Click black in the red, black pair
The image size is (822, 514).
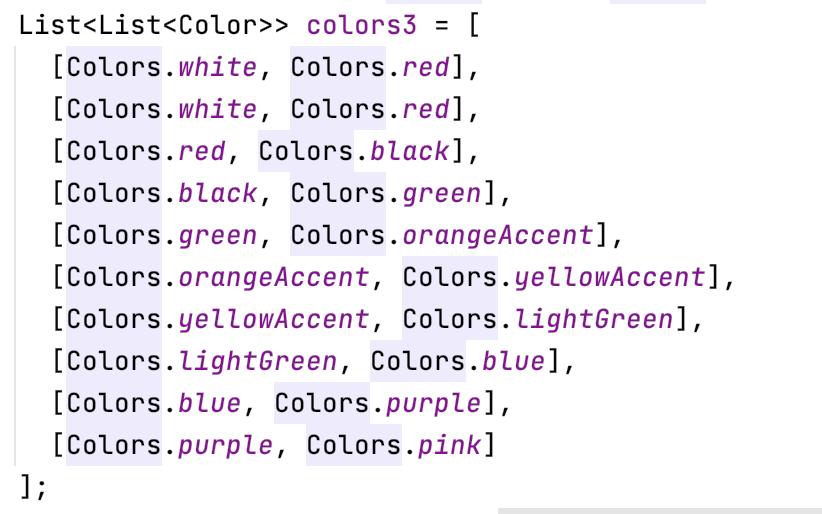point(409,152)
